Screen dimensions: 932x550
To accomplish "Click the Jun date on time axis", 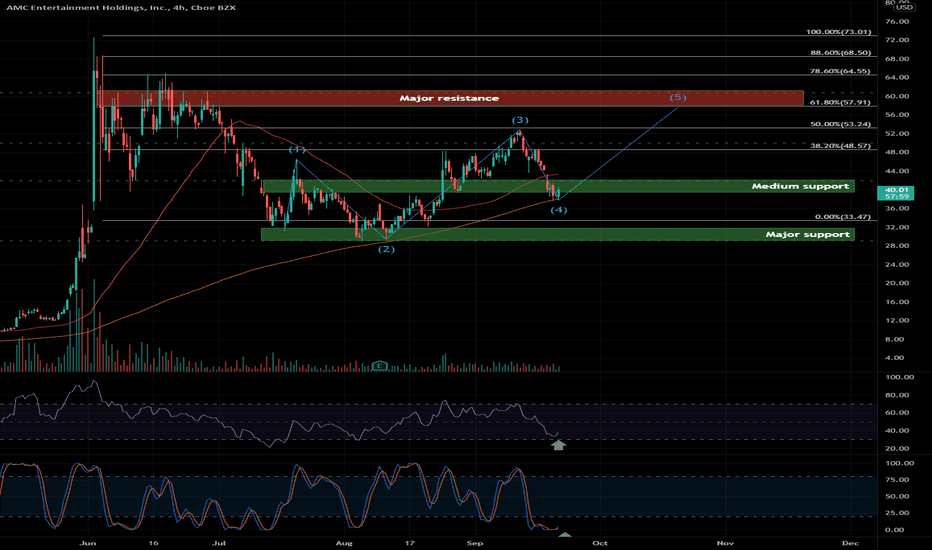I will point(87,543).
